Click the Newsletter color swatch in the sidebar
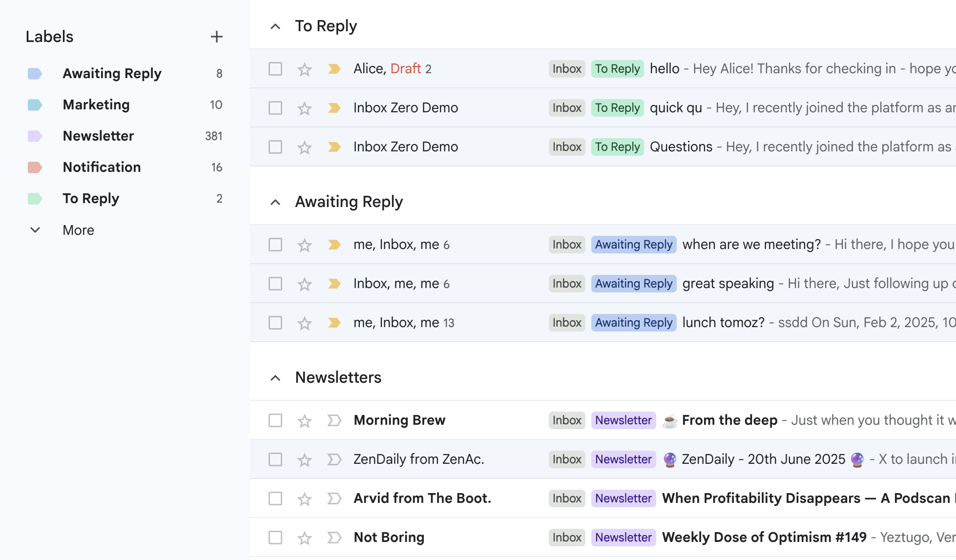956x560 pixels. 35,136
